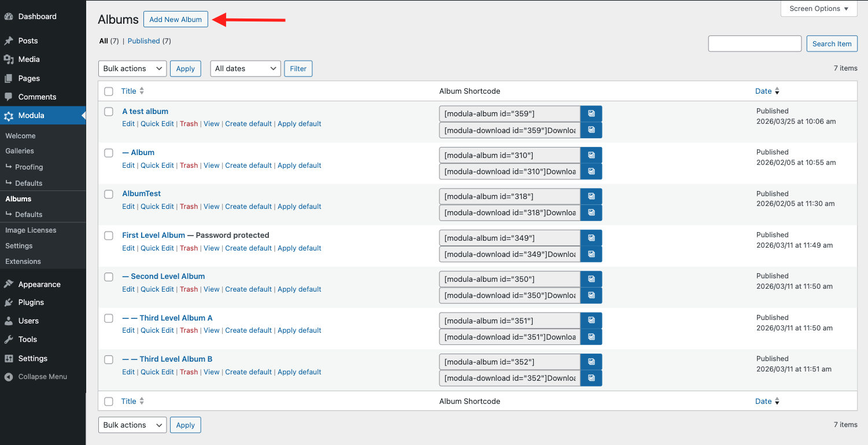Click the Appearance paintbrush icon
Image resolution: width=868 pixels, height=445 pixels.
click(9, 284)
